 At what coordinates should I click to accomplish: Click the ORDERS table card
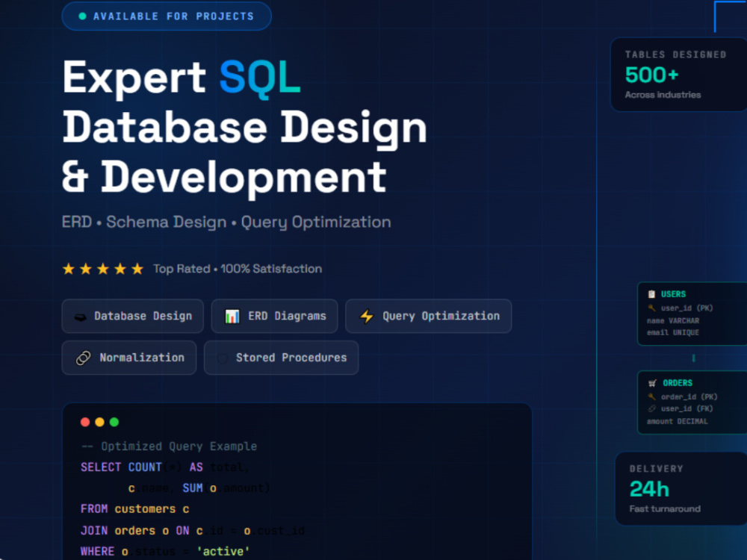point(692,402)
